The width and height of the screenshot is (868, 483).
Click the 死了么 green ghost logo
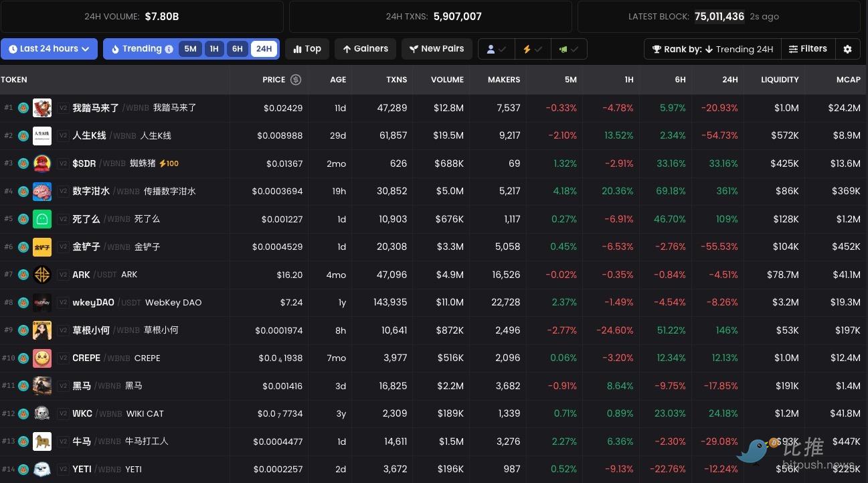click(x=42, y=219)
